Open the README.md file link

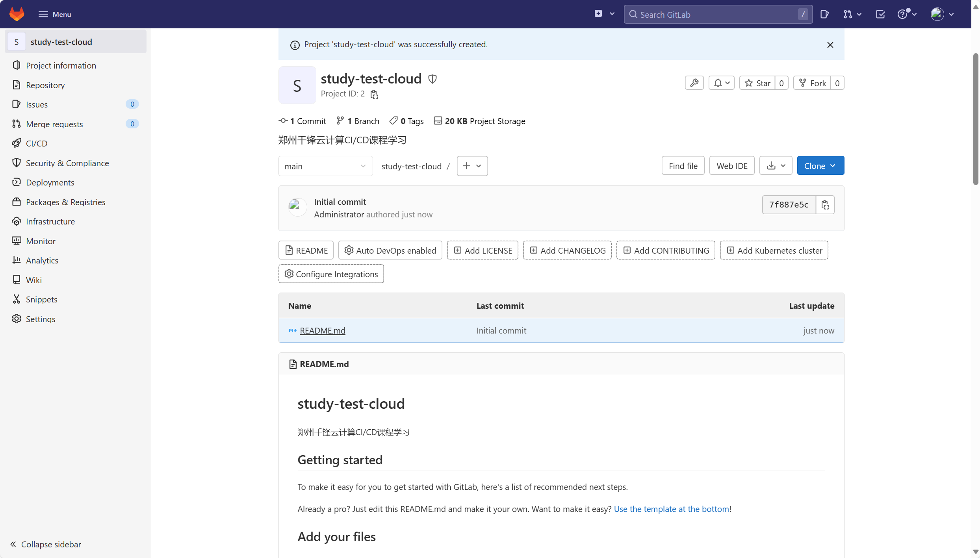click(322, 330)
